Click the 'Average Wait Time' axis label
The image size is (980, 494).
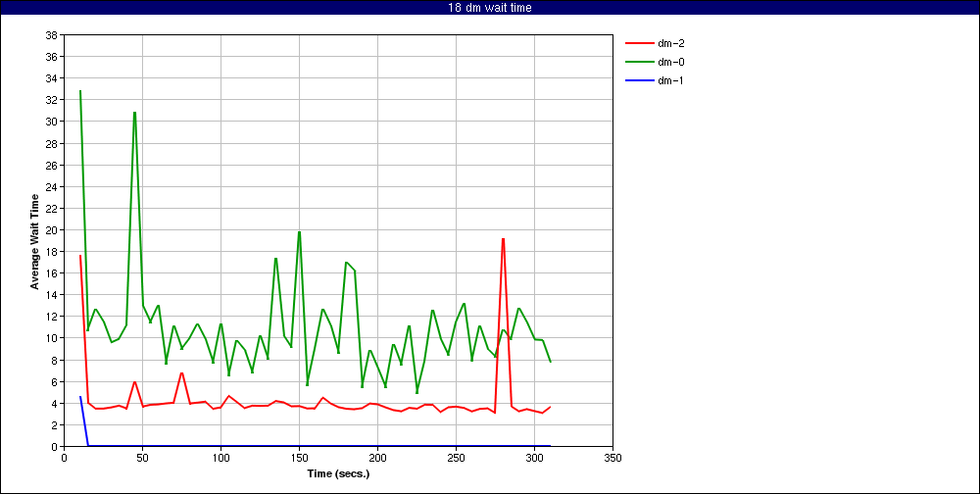pyautogui.click(x=35, y=241)
